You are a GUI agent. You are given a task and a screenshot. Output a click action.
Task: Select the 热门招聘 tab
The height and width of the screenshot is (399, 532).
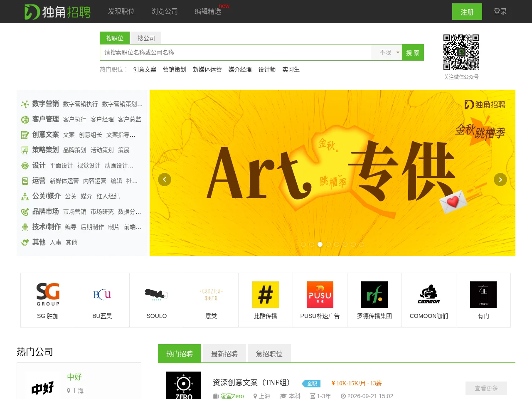(x=180, y=354)
